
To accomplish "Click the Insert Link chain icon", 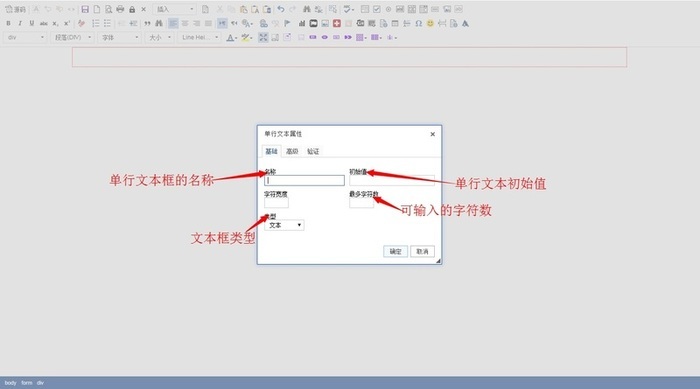I will click(x=263, y=23).
